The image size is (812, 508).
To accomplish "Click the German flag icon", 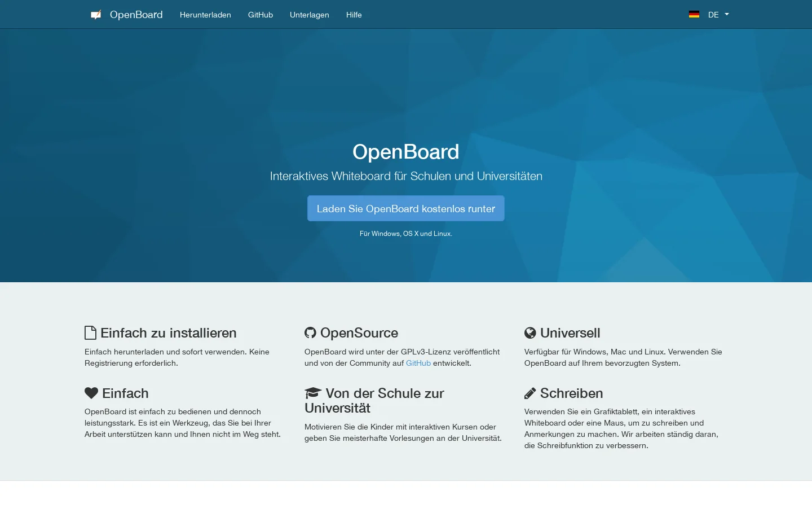I will pos(694,15).
